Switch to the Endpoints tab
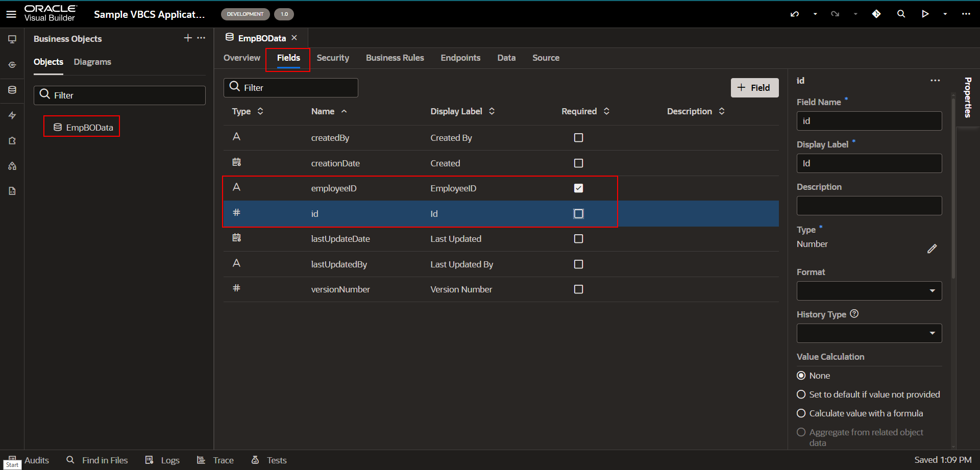The image size is (980, 470). 460,58
